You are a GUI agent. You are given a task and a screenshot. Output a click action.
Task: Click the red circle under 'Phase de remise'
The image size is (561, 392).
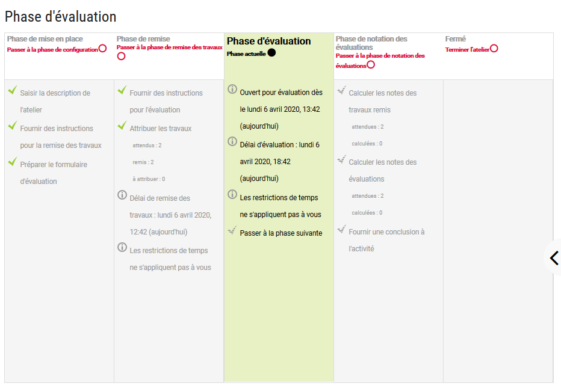(x=121, y=57)
